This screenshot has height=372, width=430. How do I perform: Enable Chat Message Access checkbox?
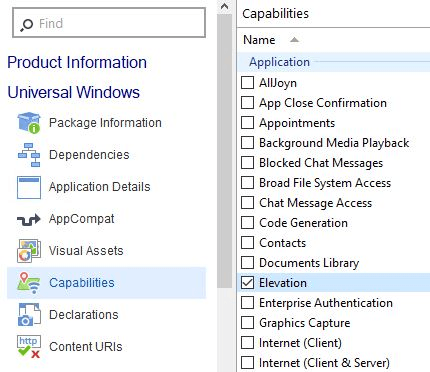pos(247,203)
